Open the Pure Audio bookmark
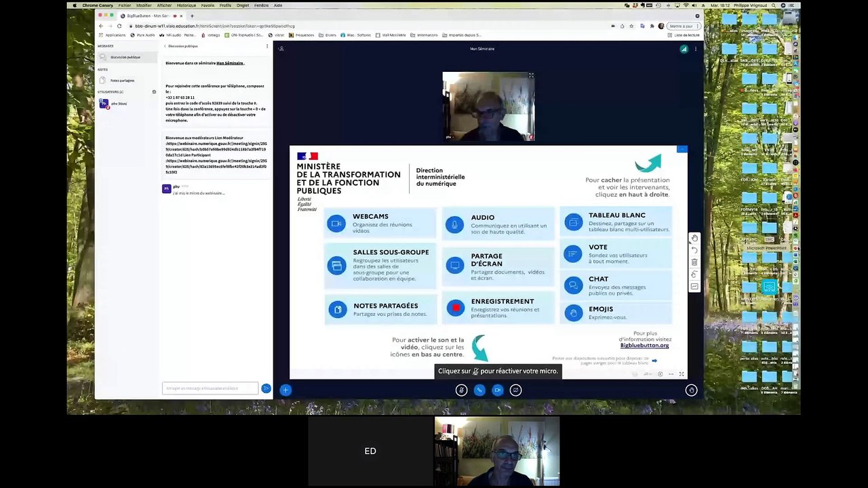868x488 pixels. pos(143,35)
